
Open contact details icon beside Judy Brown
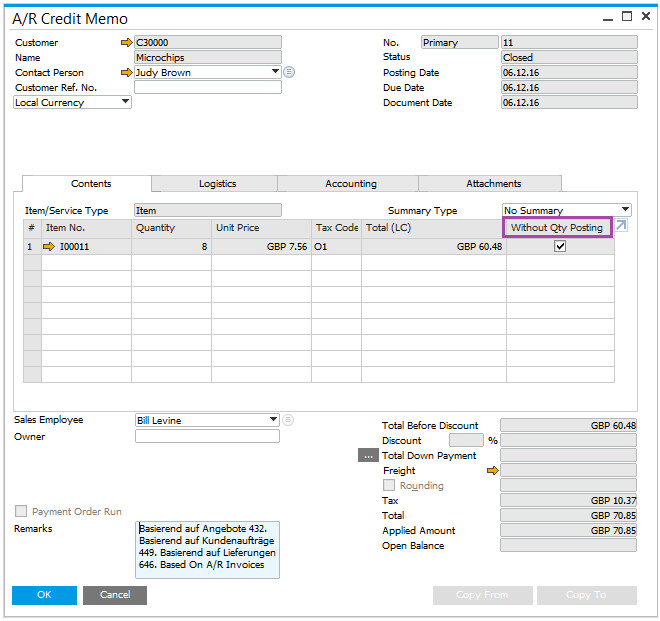click(289, 72)
